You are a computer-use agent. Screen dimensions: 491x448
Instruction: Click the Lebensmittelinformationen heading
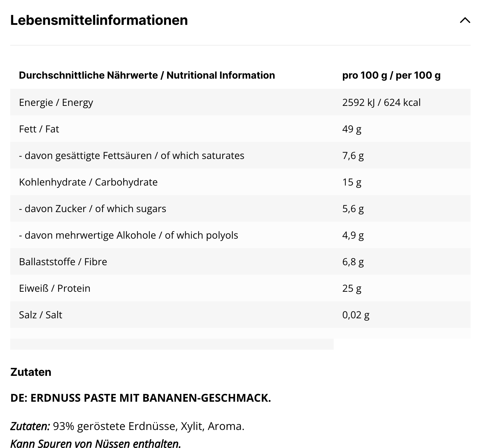coord(99,20)
